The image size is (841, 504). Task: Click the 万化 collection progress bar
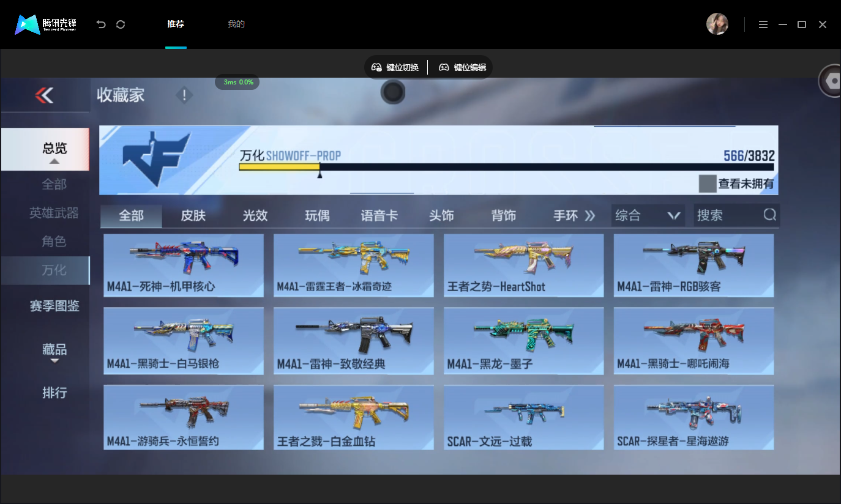coord(506,167)
